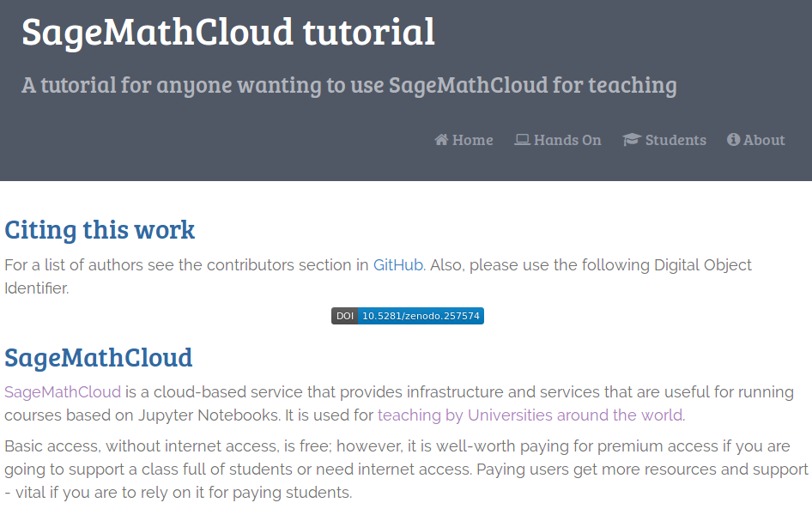Click the DOI number 10.5281/zenodo.257574
812x509 pixels.
[x=421, y=316]
